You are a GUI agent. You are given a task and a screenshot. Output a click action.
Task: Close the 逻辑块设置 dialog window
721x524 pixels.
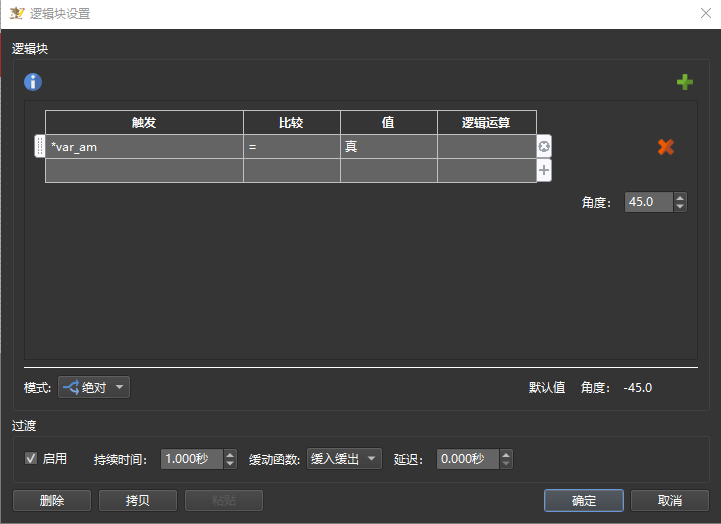point(705,12)
